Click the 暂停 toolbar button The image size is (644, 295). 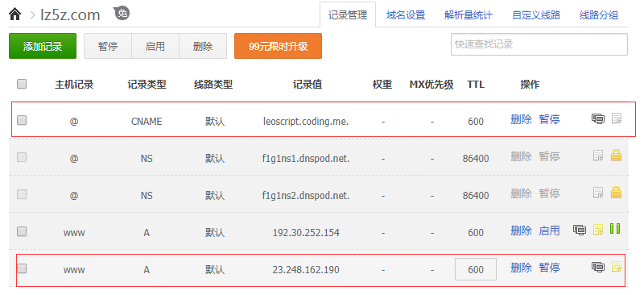[x=108, y=46]
